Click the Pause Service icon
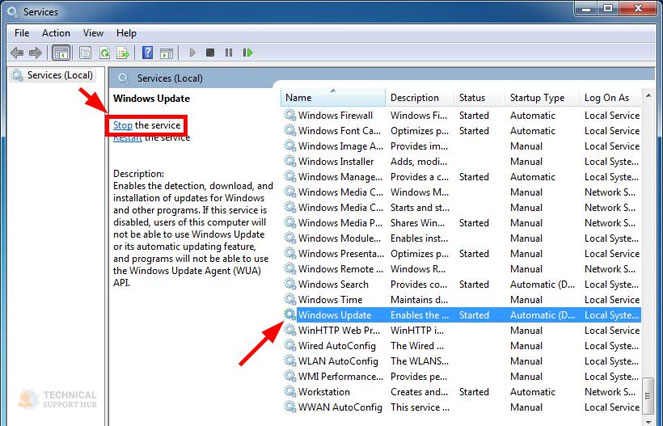663x426 pixels. click(228, 53)
